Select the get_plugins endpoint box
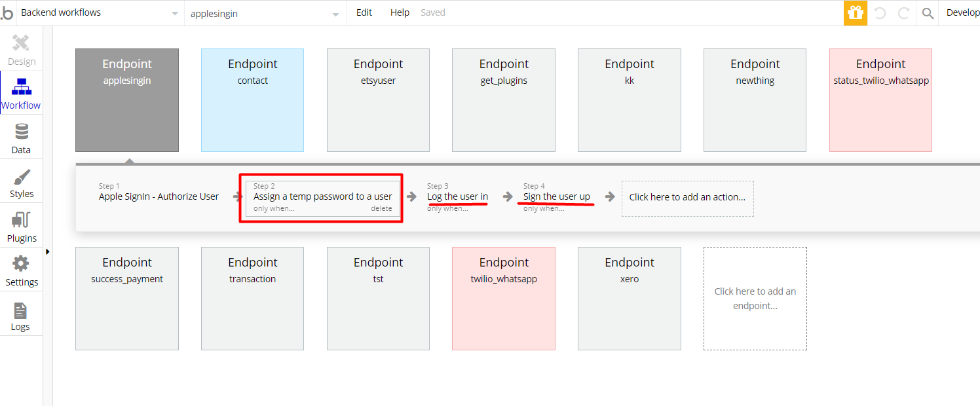Viewport: 980px width, 406px height. coord(504,100)
